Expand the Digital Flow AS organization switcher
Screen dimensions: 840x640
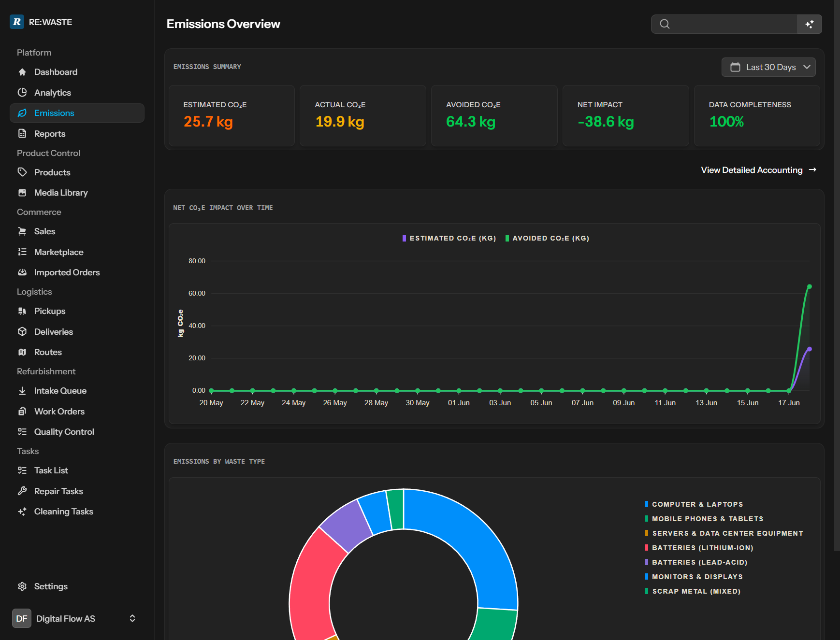coord(77,618)
